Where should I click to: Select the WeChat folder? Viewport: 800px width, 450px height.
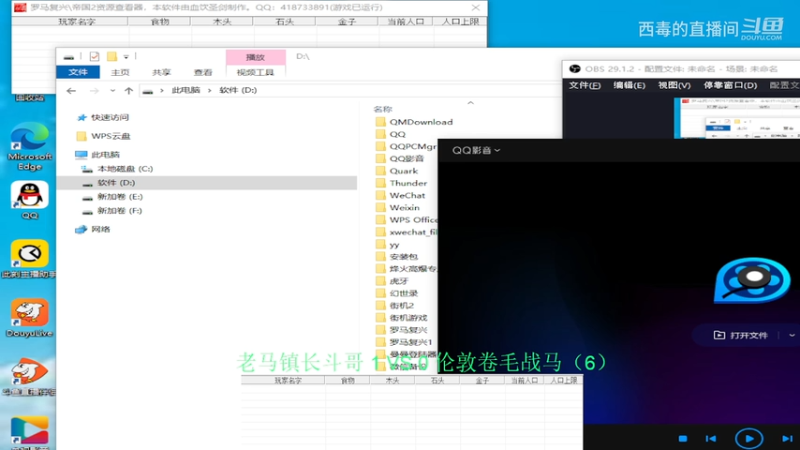tap(407, 195)
